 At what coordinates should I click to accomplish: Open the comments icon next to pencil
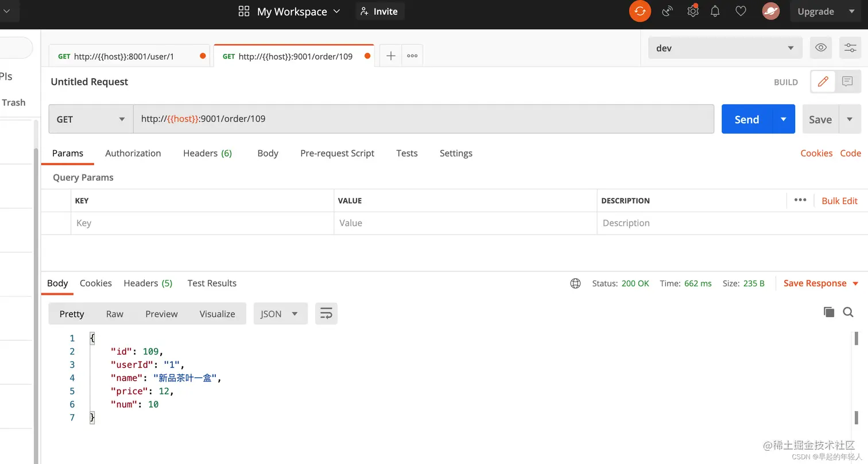click(847, 81)
